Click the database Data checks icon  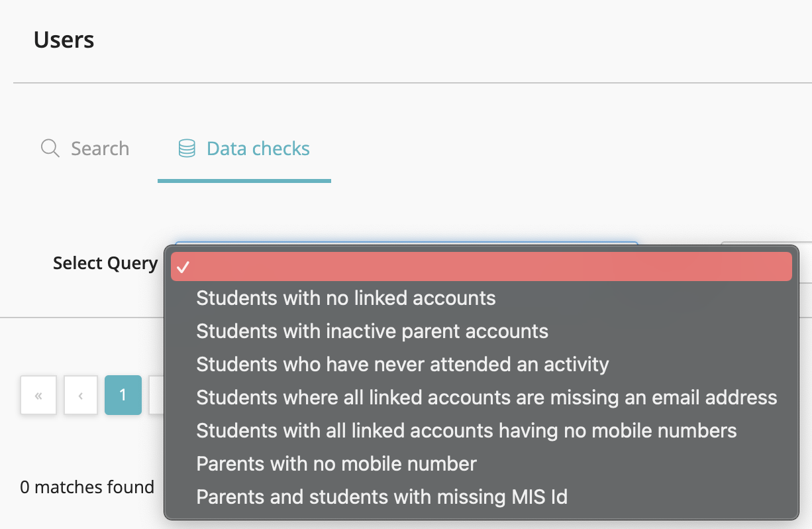tap(187, 148)
